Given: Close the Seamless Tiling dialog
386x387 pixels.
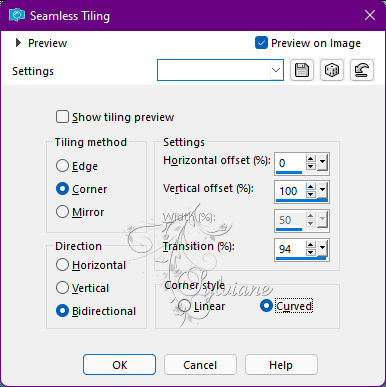Looking at the screenshot, I should tap(370, 15).
